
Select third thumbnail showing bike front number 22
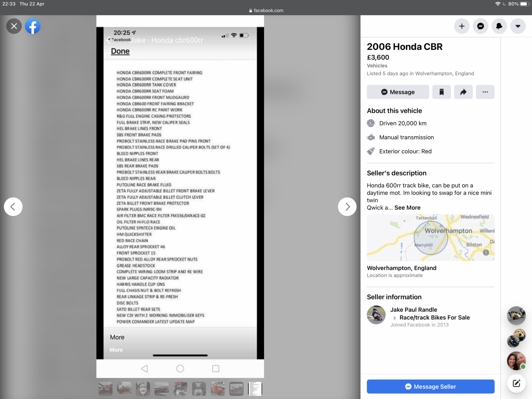143,389
